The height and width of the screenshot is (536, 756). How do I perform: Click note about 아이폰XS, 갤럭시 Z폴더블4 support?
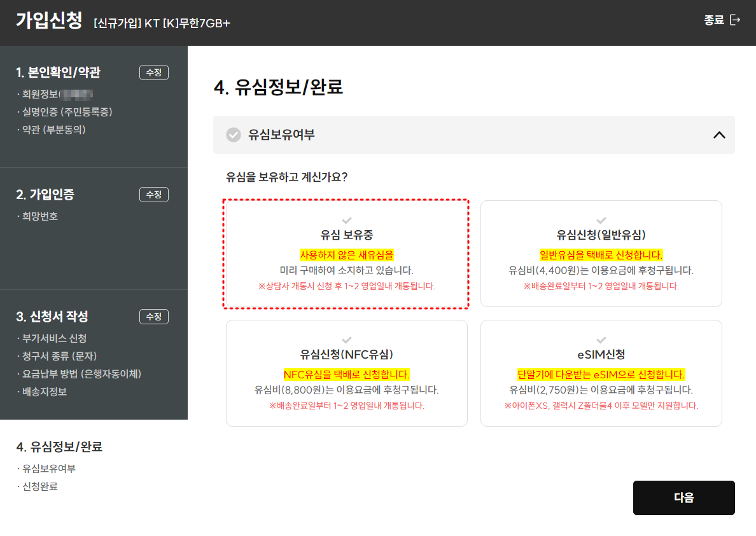coord(601,406)
